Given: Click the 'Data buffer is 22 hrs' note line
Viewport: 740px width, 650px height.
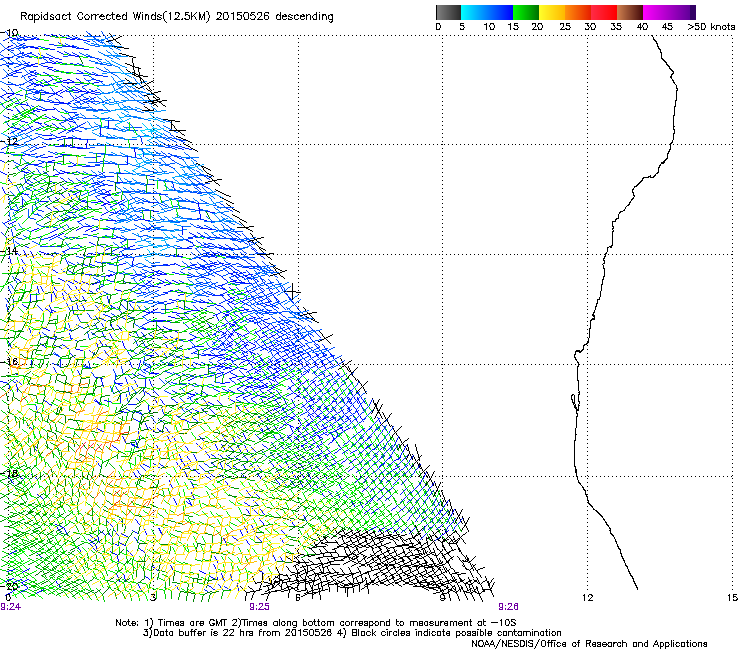Looking at the screenshot, I should point(352,633).
